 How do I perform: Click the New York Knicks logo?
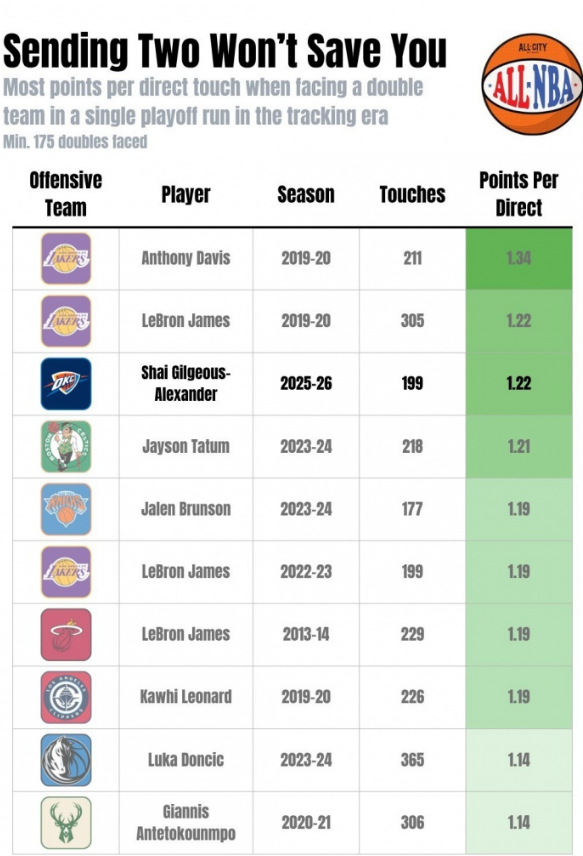[66, 509]
